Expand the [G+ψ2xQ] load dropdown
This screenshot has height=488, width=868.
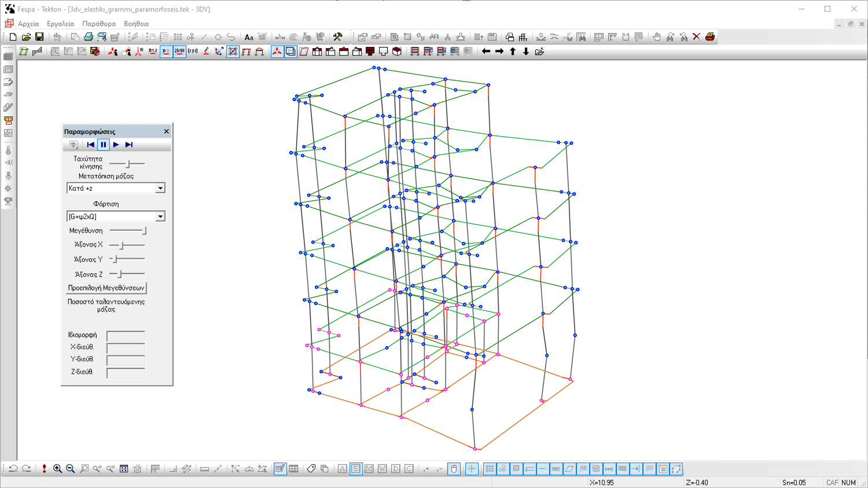point(160,217)
